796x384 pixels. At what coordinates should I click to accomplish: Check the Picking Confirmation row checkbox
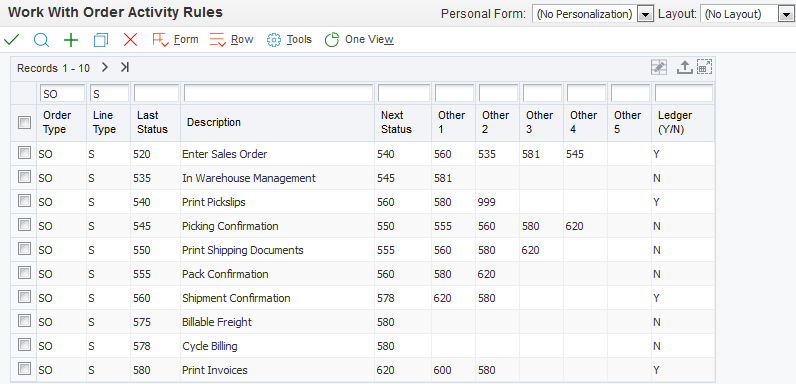24,225
